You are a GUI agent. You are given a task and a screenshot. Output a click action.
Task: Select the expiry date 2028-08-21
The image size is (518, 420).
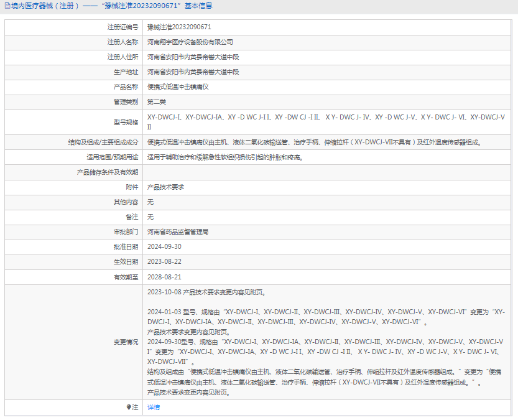164,277
